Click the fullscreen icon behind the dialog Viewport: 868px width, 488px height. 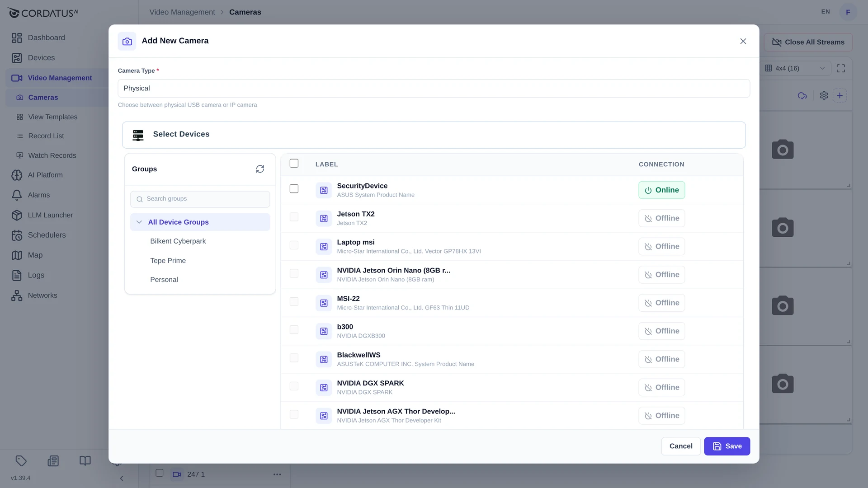coord(841,68)
